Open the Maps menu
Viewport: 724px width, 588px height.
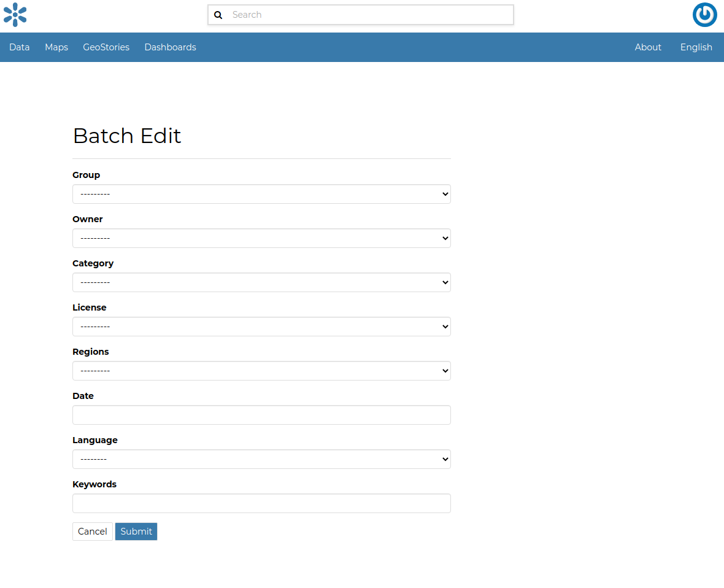(x=56, y=47)
